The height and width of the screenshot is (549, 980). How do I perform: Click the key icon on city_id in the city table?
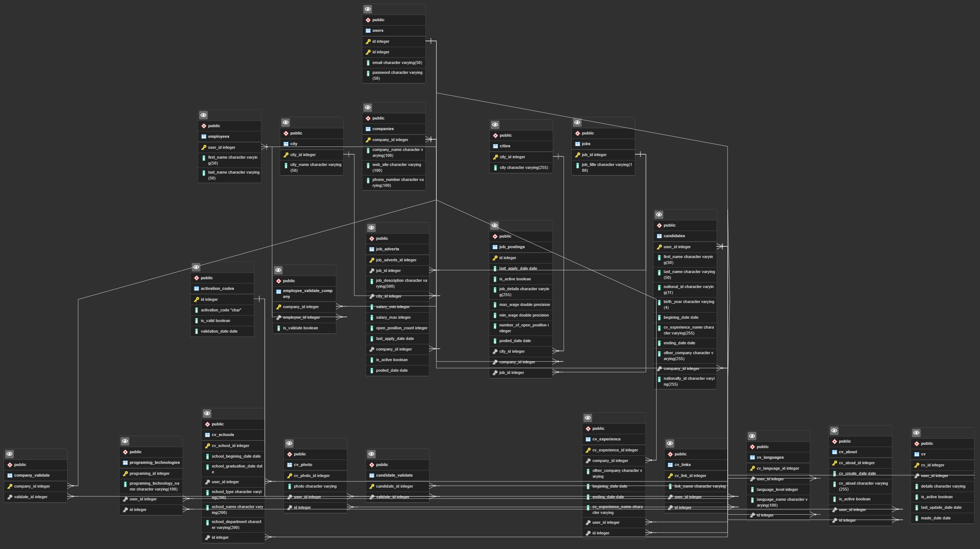(x=286, y=155)
